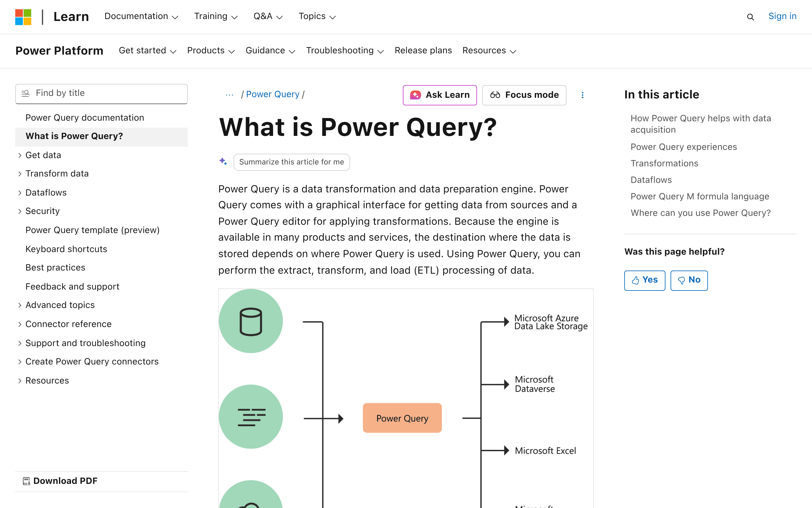Go to Power Platform home
The height and width of the screenshot is (508, 812).
click(x=59, y=51)
